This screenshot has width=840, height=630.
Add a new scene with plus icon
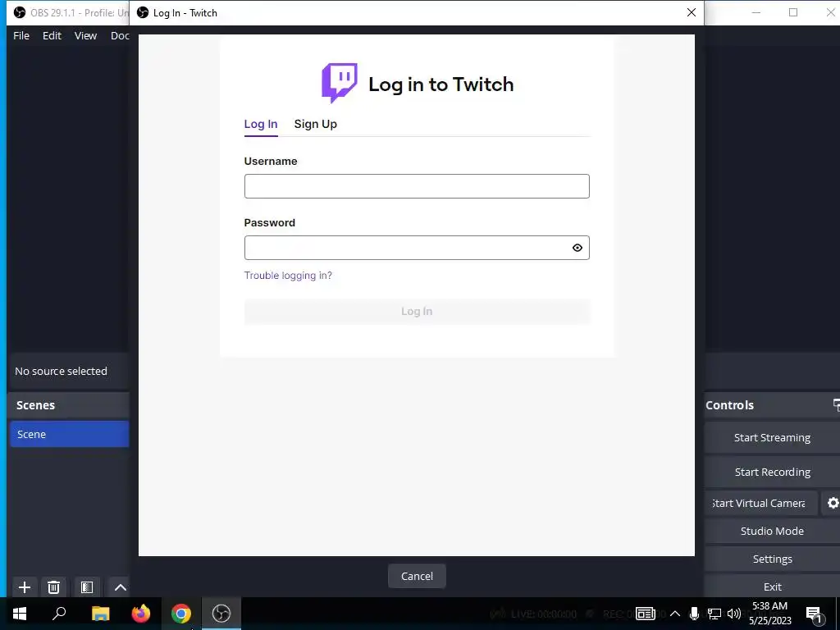(x=24, y=587)
